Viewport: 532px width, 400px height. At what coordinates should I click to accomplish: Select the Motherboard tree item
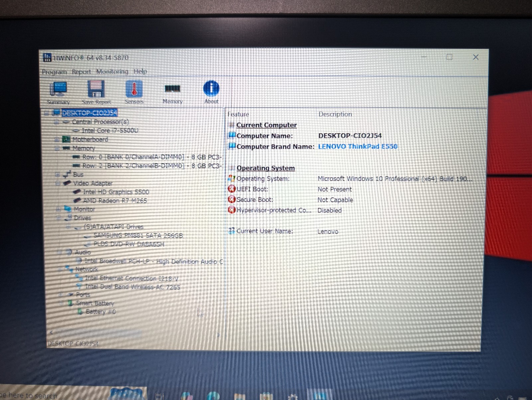pos(90,140)
